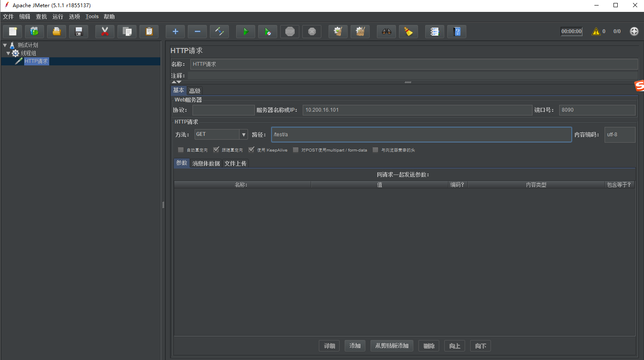Screen dimensions: 644x360
Task: Create a new test plan with New icon
Action: [13, 31]
